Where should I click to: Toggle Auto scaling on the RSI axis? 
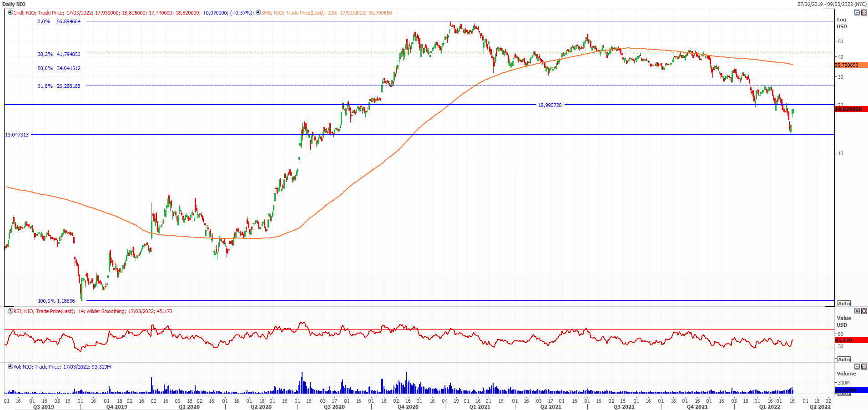pos(844,359)
